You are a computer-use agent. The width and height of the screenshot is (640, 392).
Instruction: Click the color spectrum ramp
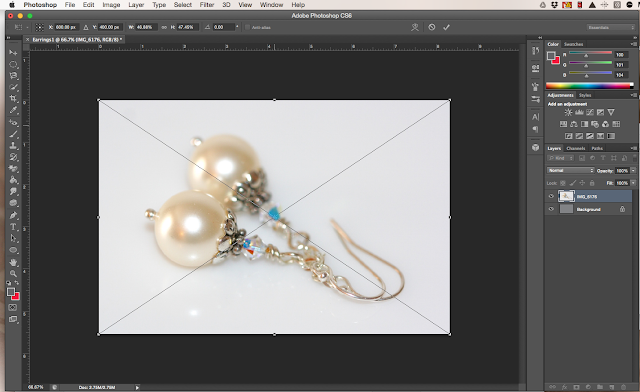[x=590, y=85]
